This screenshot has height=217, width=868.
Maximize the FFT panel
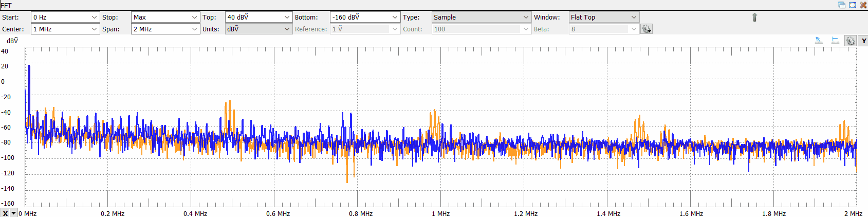coord(853,5)
